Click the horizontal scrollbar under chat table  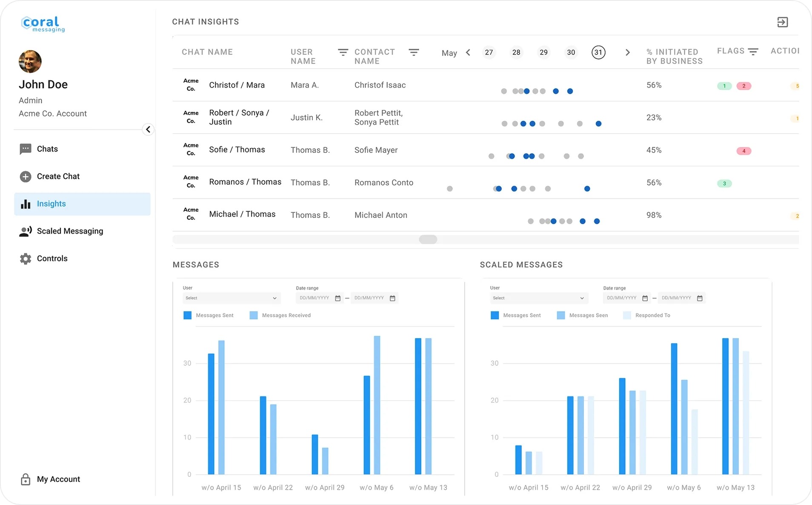428,240
